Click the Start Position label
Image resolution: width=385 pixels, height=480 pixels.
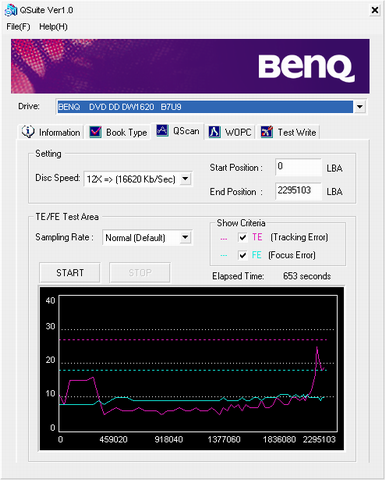[x=236, y=168]
